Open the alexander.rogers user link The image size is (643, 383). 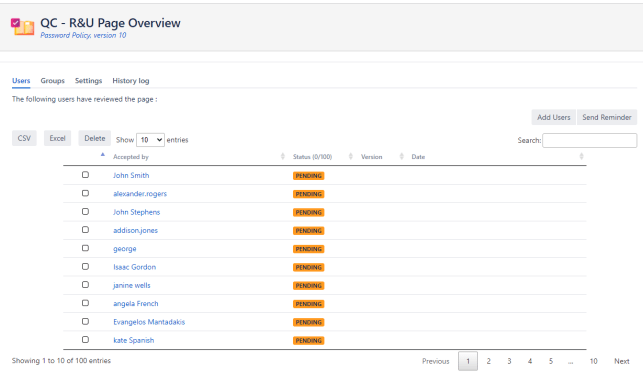coord(140,194)
